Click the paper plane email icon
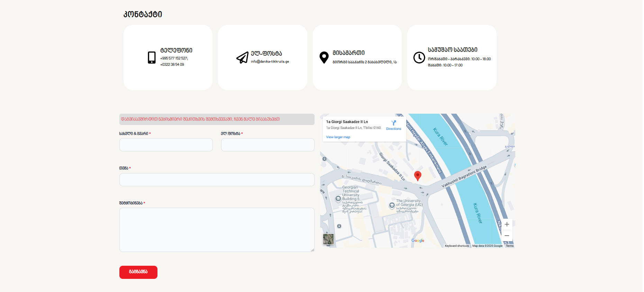 [242, 57]
